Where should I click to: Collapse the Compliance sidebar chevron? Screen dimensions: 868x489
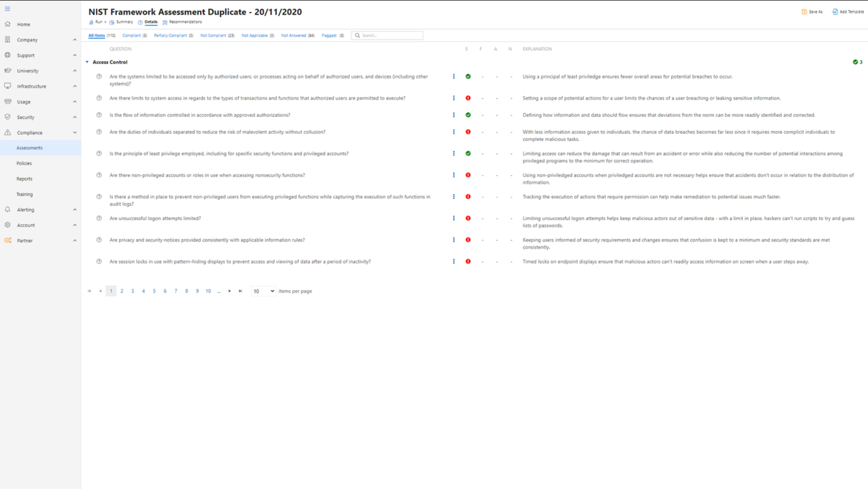click(75, 132)
